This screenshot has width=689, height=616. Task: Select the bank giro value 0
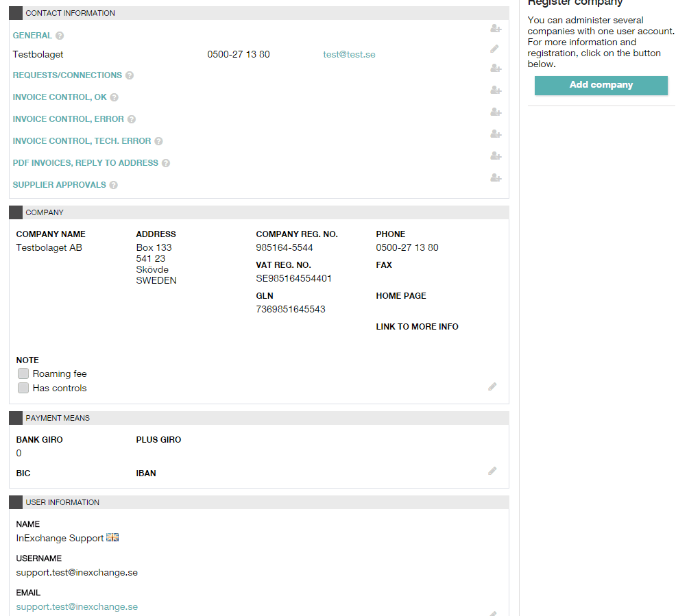pos(19,453)
